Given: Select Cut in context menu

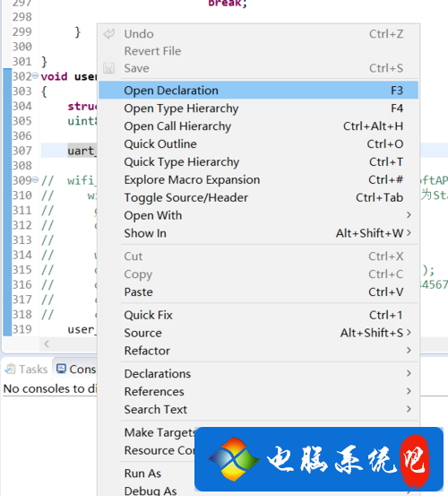Looking at the screenshot, I should pos(258,257).
